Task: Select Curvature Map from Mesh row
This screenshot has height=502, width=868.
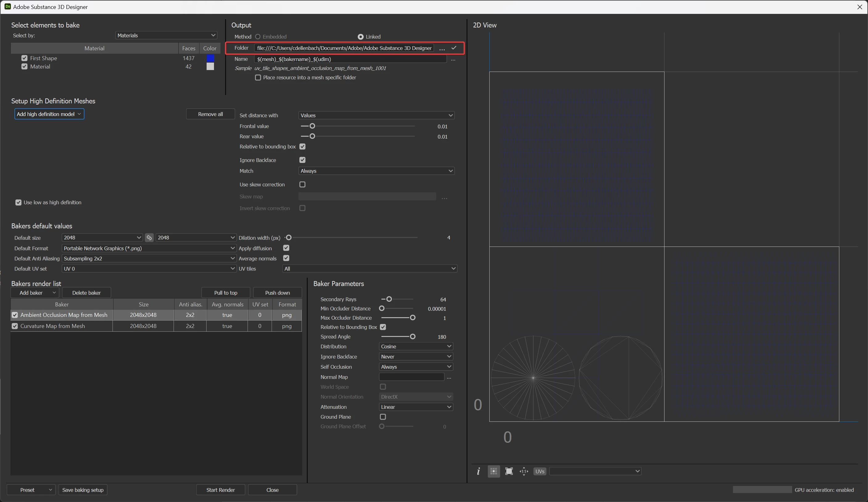Action: (x=52, y=326)
